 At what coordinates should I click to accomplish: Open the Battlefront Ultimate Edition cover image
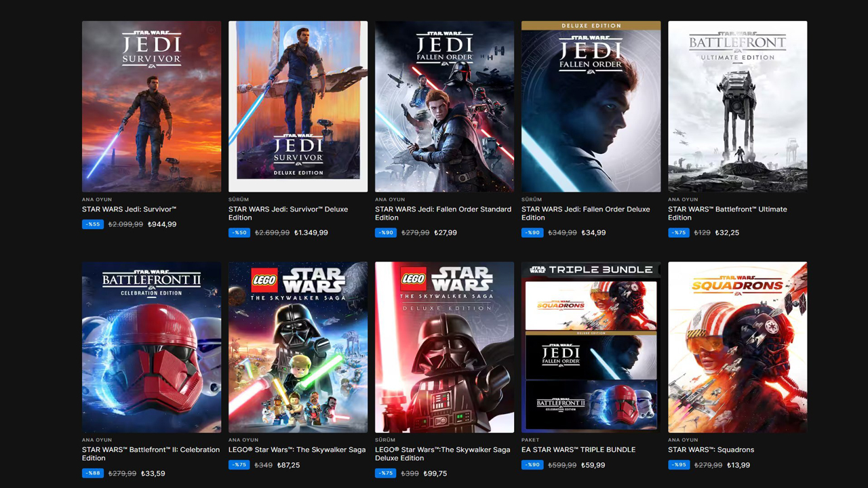[737, 106]
